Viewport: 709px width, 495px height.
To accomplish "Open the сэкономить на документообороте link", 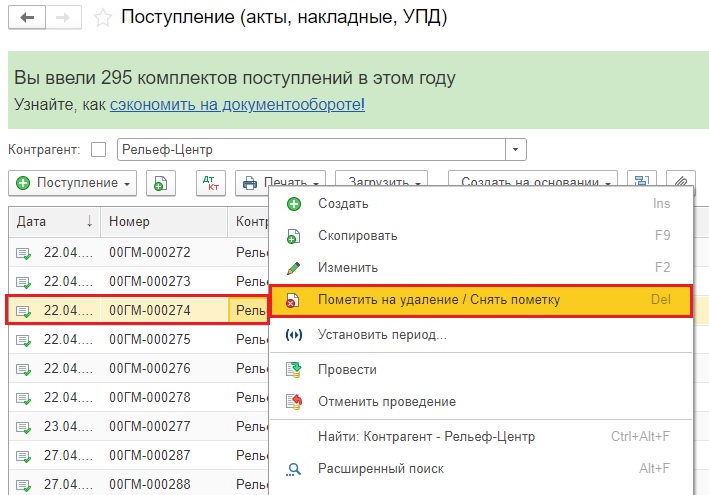I will (x=237, y=104).
